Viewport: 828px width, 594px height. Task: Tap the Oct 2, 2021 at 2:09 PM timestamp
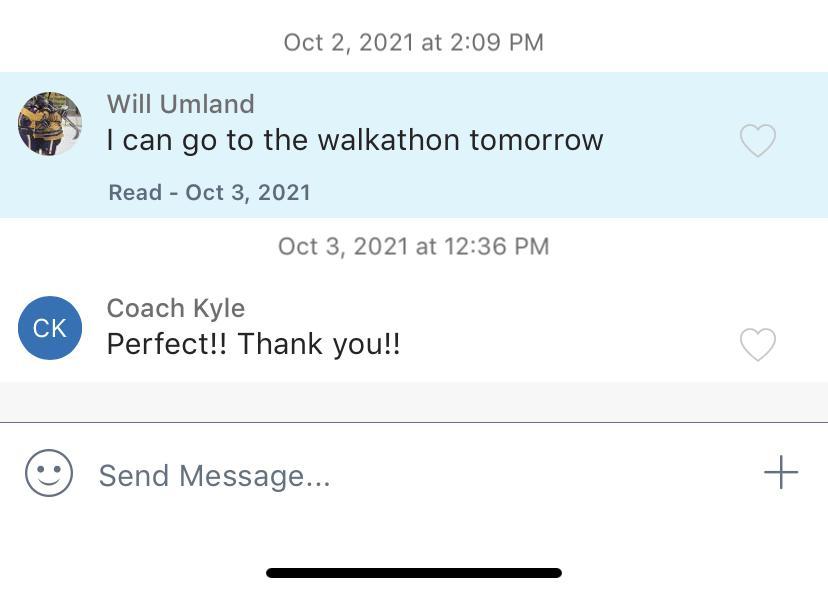pyautogui.click(x=413, y=42)
